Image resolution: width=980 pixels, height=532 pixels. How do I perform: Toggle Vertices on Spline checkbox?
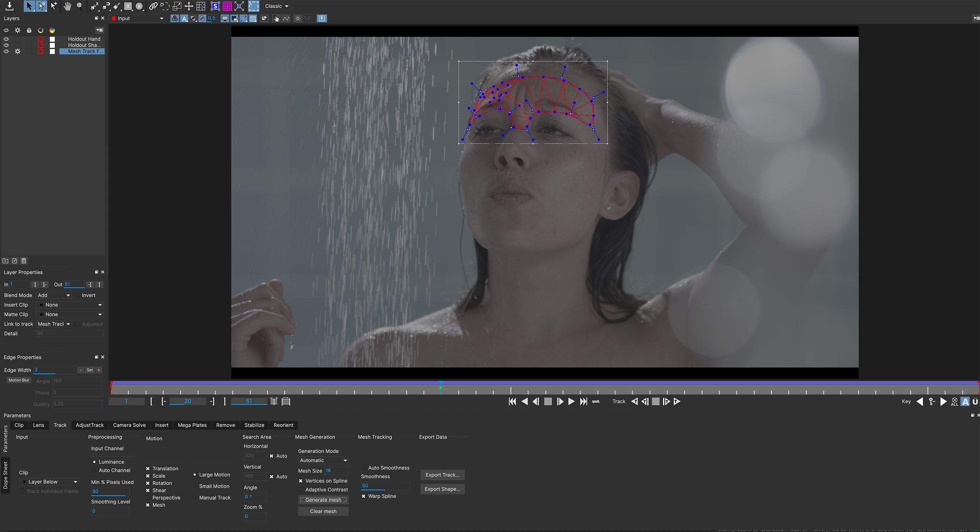point(301,480)
